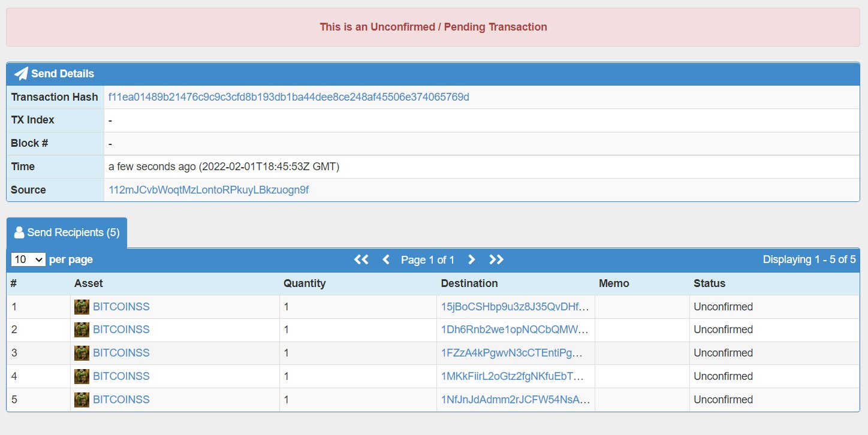Open the transaction hash f11ea014... link
The height and width of the screenshot is (435, 868).
pyautogui.click(x=289, y=97)
